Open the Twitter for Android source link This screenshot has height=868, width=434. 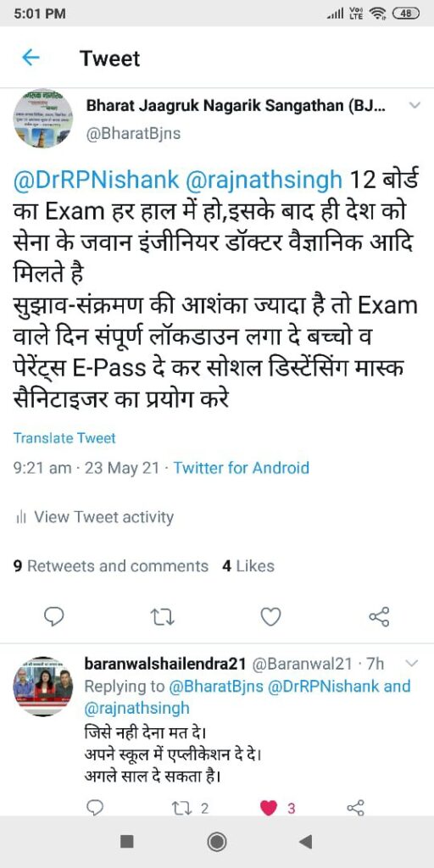coord(242,468)
